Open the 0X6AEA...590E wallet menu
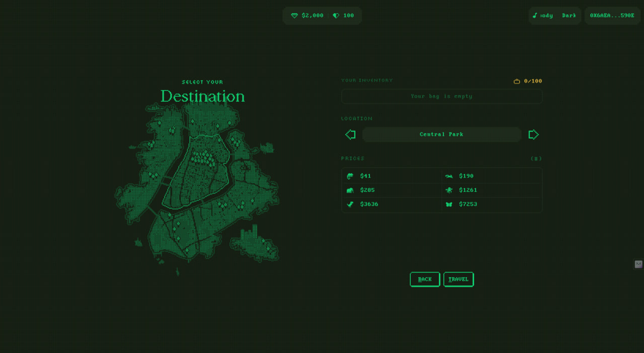 612,15
